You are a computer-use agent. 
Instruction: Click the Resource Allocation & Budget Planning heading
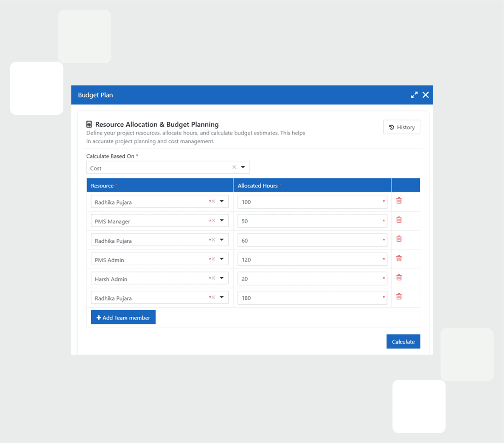point(157,124)
